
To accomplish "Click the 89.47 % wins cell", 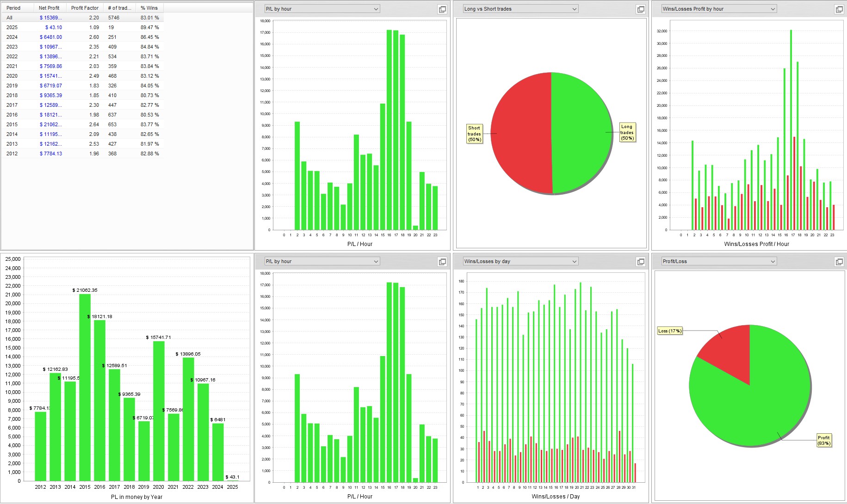I will pyautogui.click(x=150, y=27).
